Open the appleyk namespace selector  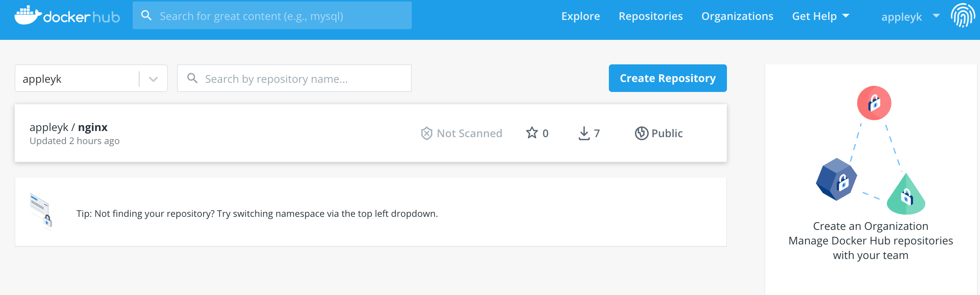point(91,79)
